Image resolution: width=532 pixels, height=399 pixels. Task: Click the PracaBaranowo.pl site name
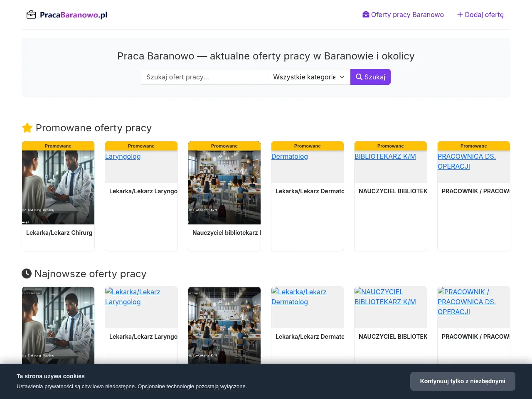tap(74, 15)
